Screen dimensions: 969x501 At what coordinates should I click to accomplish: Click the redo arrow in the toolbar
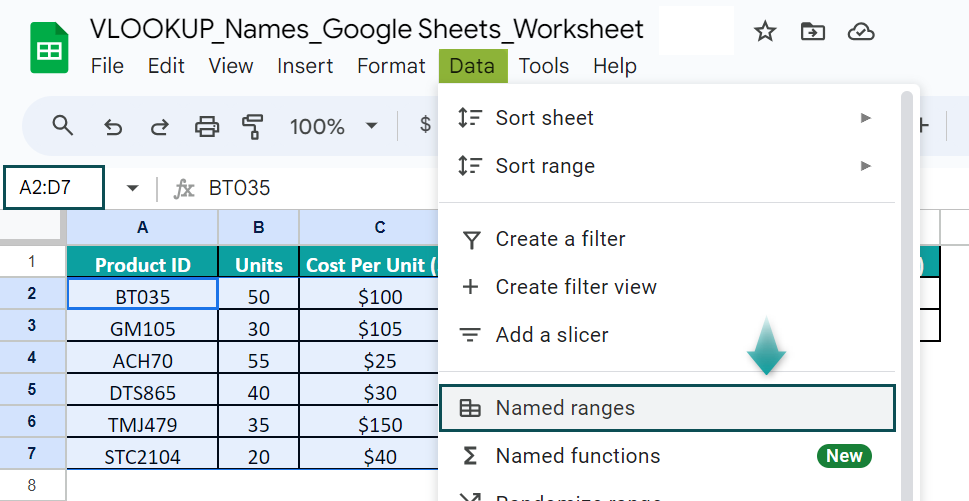point(159,127)
